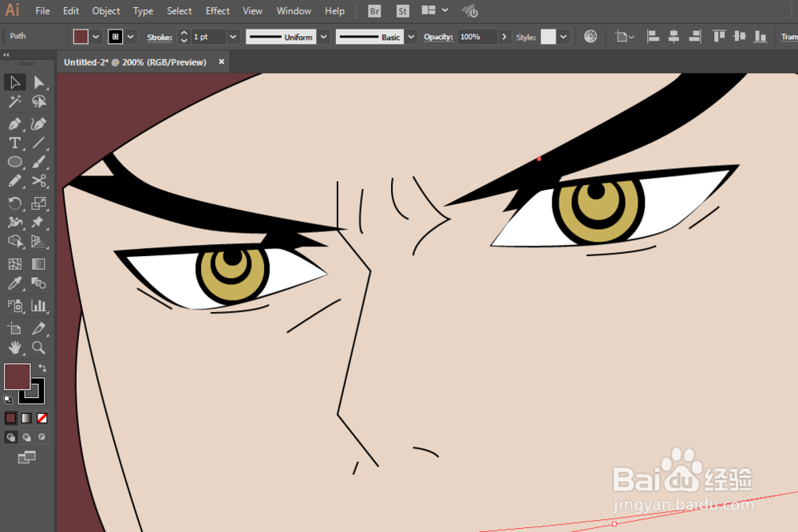Open the Arrange Documents dropdown
The image size is (798, 532).
pyautogui.click(x=435, y=10)
